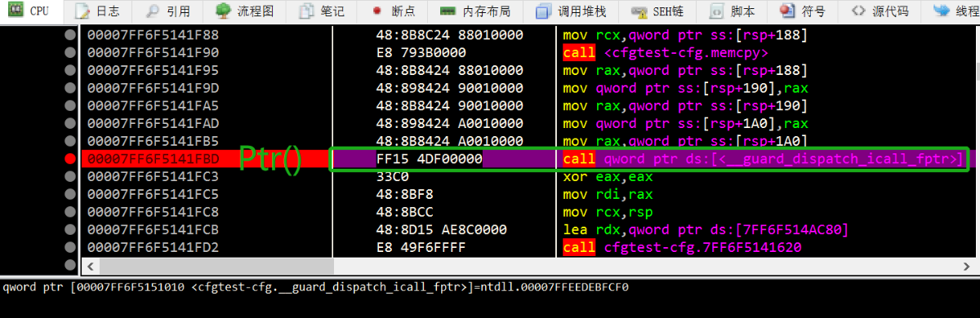Viewport: 980px width, 318px height.
Task: Click the call __guard_dispatch_icall_fptr instruction
Action: (764, 159)
